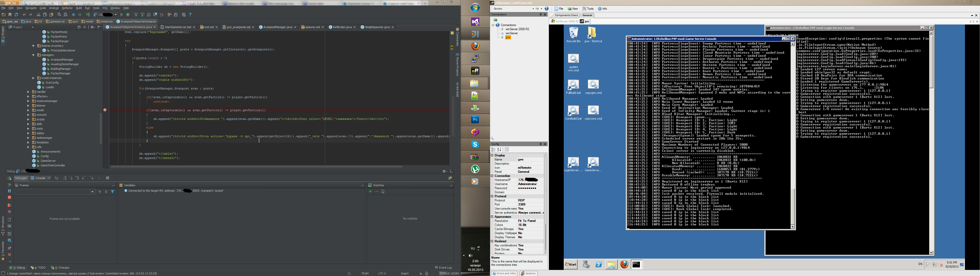This screenshot has height=276, width=980.
Task: Open 9: Changes tool window
Action: pyautogui.click(x=60, y=268)
